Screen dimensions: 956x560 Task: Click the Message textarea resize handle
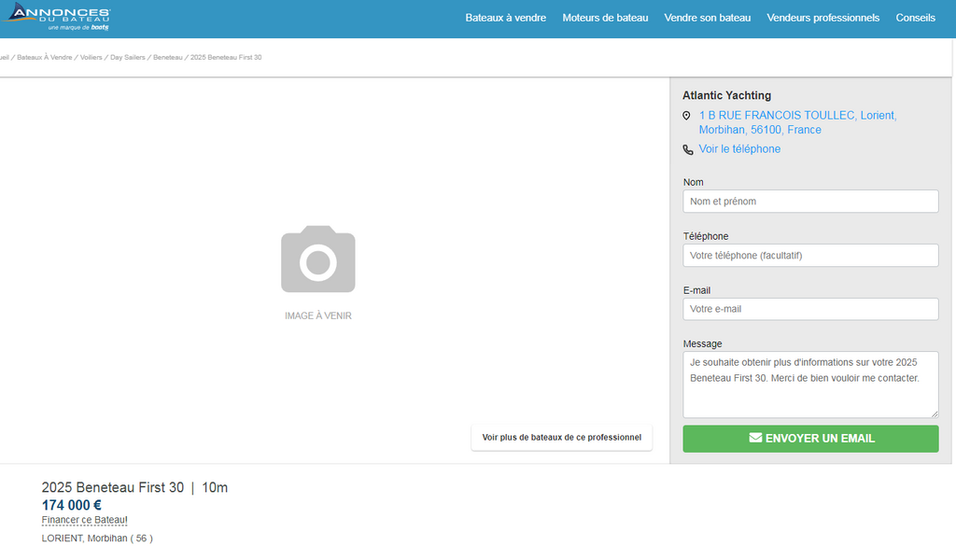[934, 413]
